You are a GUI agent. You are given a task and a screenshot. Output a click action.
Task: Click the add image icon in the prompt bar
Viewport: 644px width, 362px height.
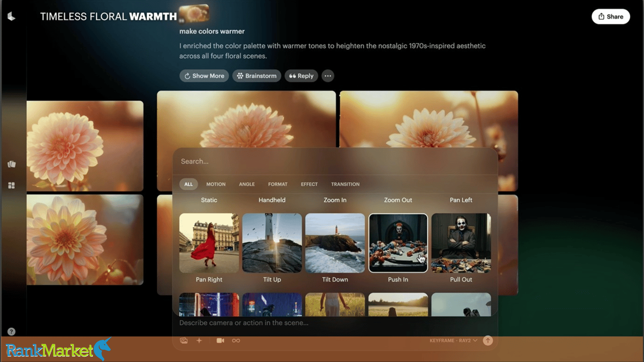click(184, 340)
